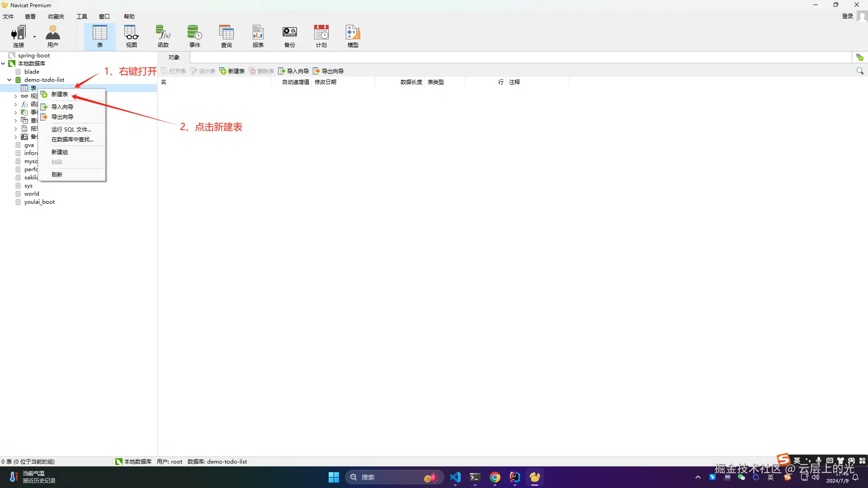Open the connection icon dropdown arrow
Image resolution: width=868 pixels, height=488 pixels.
(34, 37)
